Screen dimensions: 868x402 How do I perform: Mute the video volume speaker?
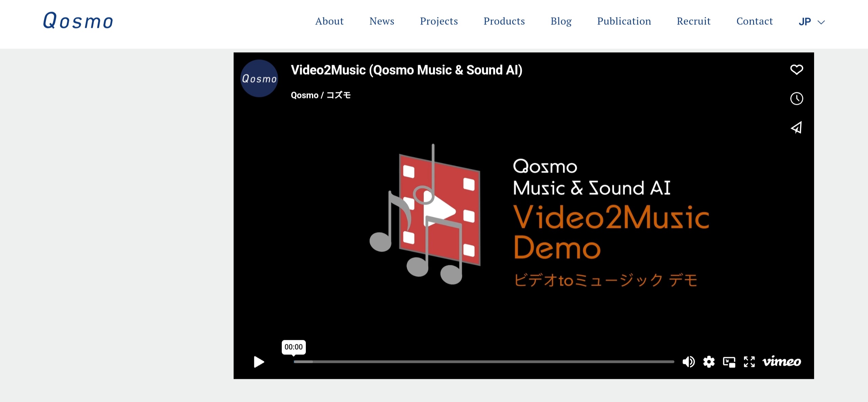point(688,362)
